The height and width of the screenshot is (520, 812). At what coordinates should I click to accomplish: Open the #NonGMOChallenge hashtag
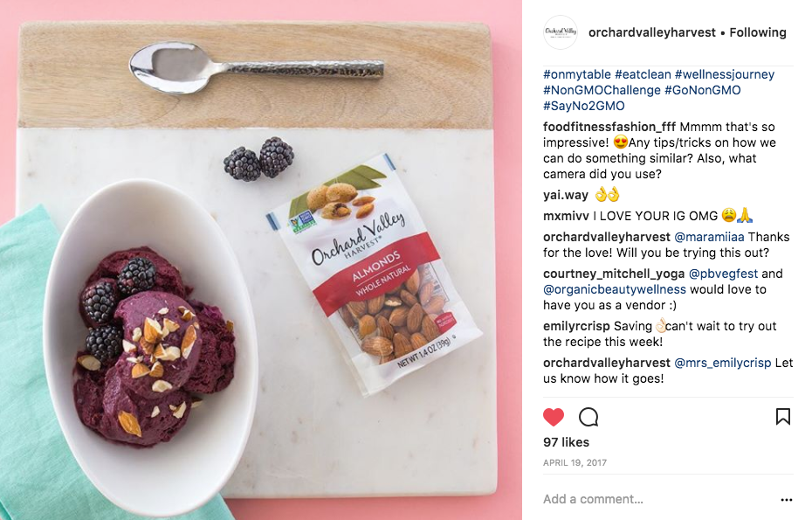(x=602, y=90)
